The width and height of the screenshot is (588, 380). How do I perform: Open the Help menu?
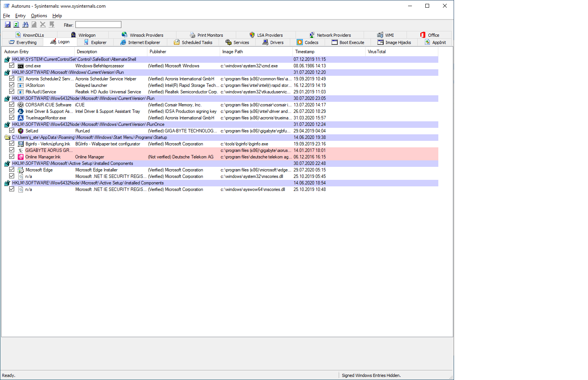(x=57, y=16)
